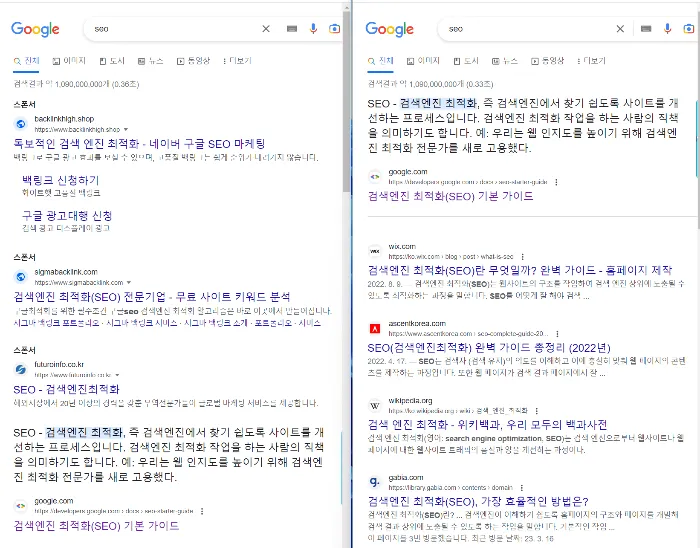Image resolution: width=700 pixels, height=548 pixels.
Task: Select 이미지 tab in left window
Action: coord(69,61)
